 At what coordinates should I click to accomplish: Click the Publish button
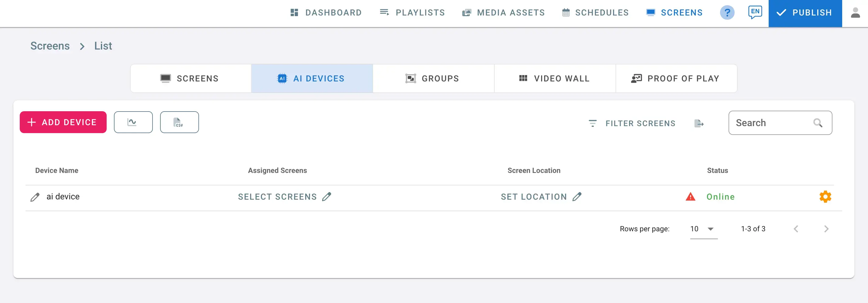click(805, 13)
